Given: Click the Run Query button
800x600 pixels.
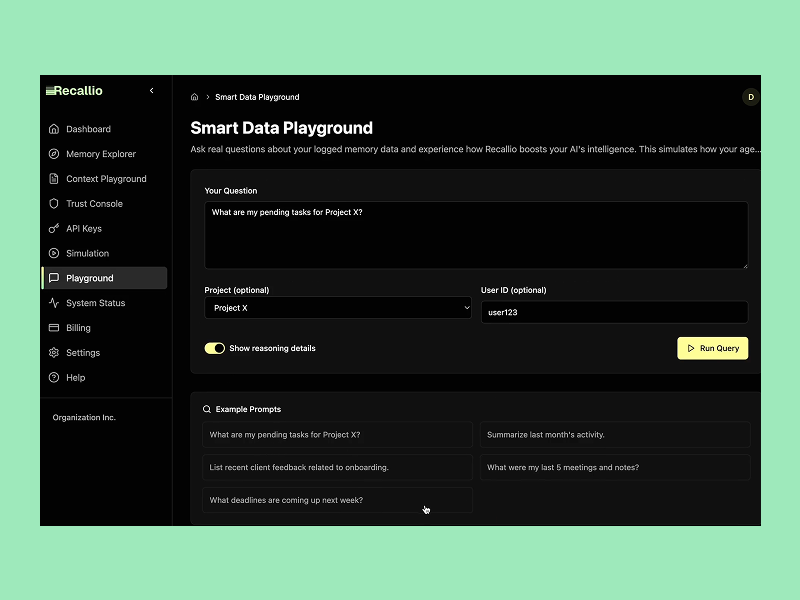Looking at the screenshot, I should [712, 348].
